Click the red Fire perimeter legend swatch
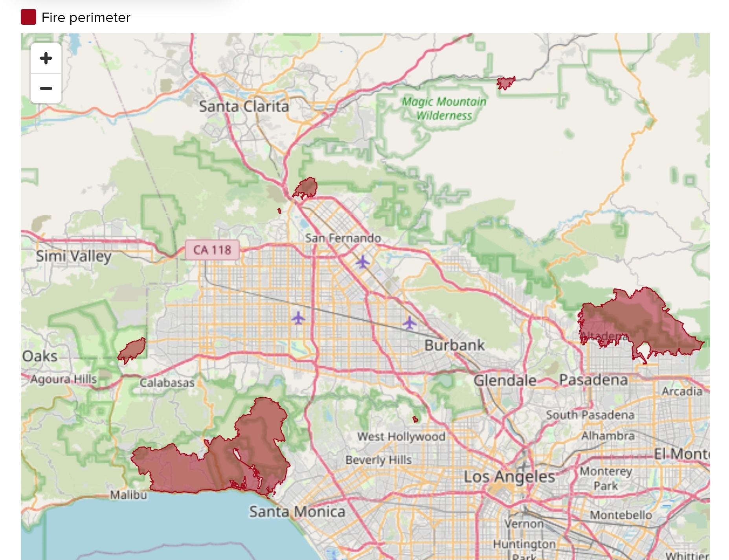Viewport: 729px width, 560px height. click(28, 17)
